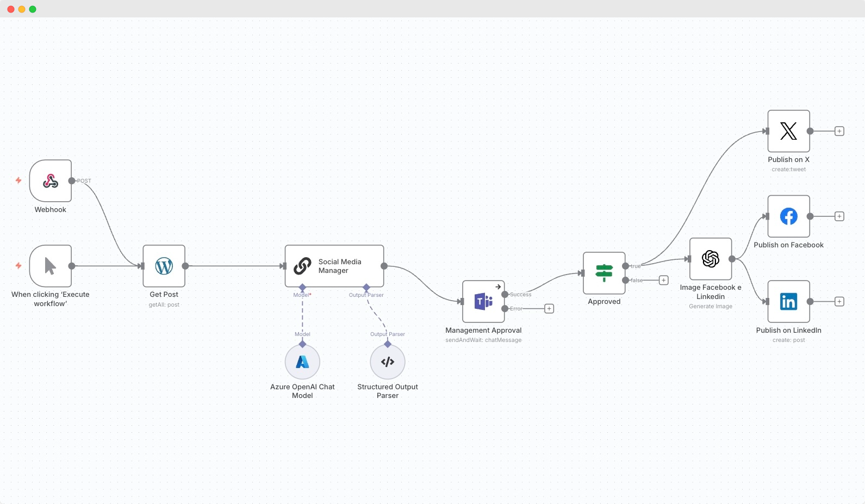Image resolution: width=865 pixels, height=504 pixels.
Task: Click the Webhook node's POST output connector
Action: (x=72, y=181)
